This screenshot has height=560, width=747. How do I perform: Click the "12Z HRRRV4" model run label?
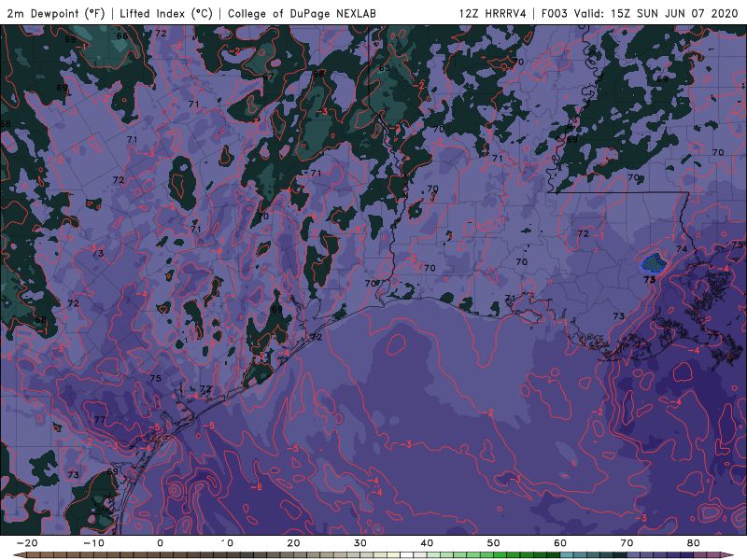(493, 13)
